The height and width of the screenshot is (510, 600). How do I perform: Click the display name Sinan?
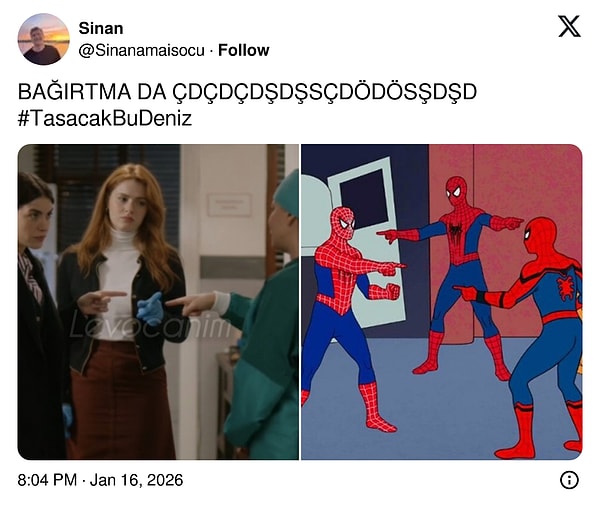[x=101, y=28]
